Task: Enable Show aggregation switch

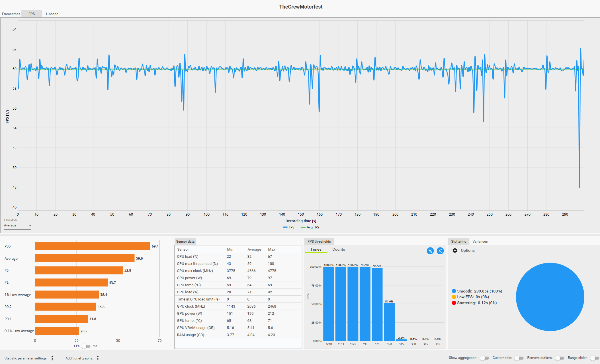Action: (484, 358)
